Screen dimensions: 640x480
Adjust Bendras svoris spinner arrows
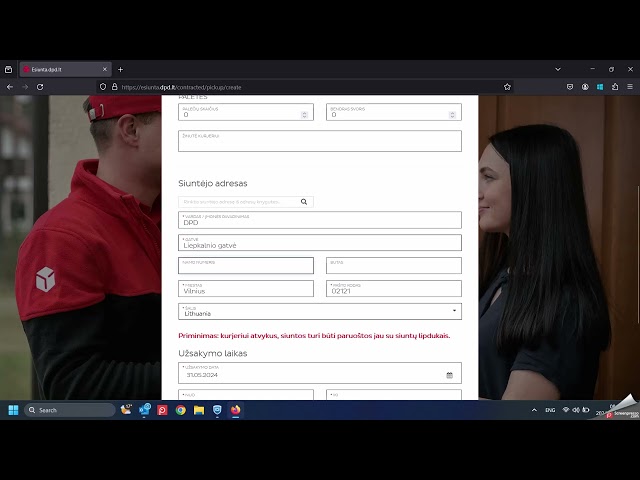[x=452, y=115]
